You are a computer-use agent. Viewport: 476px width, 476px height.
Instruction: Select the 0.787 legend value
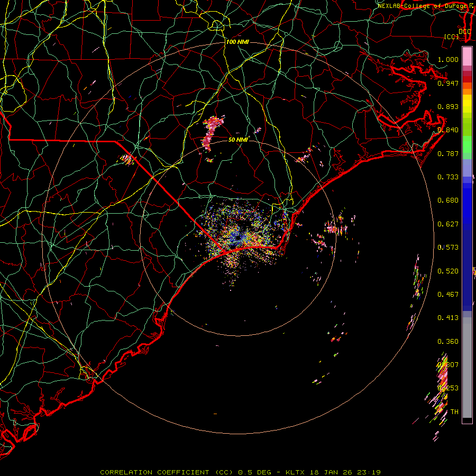(448, 153)
